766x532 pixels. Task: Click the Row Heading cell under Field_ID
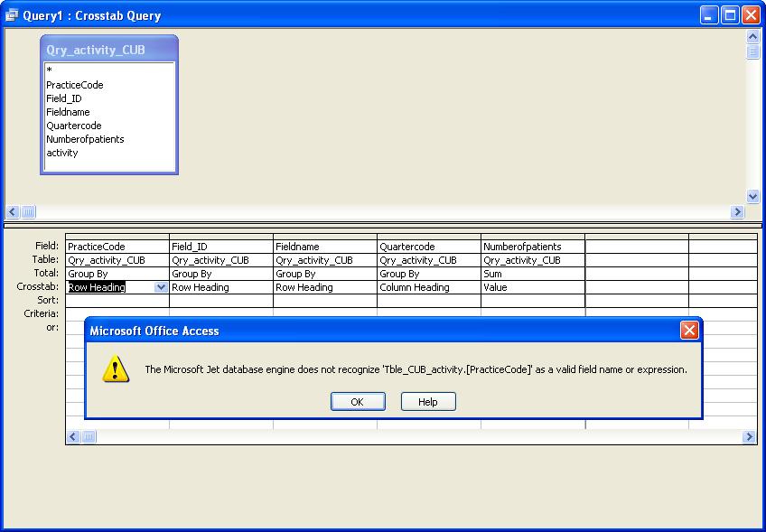(221, 287)
